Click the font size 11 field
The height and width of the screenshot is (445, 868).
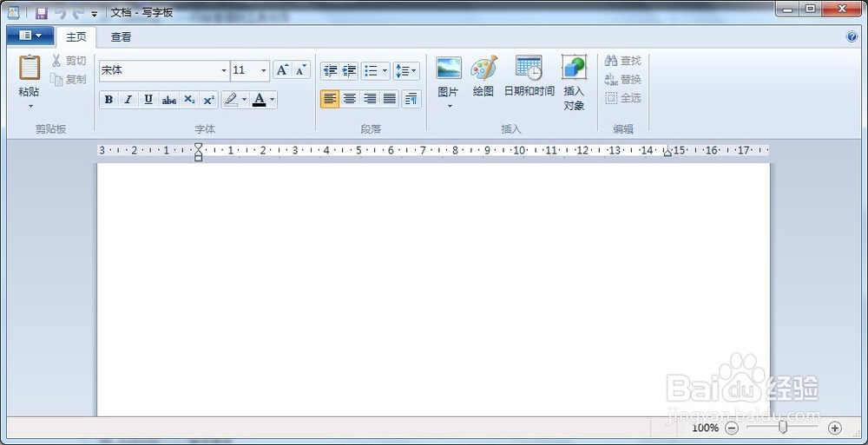point(244,71)
